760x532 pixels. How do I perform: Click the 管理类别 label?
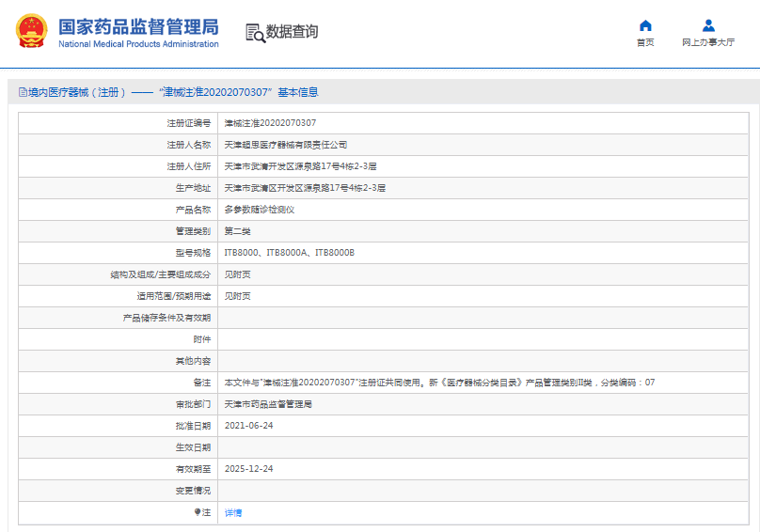click(x=194, y=231)
